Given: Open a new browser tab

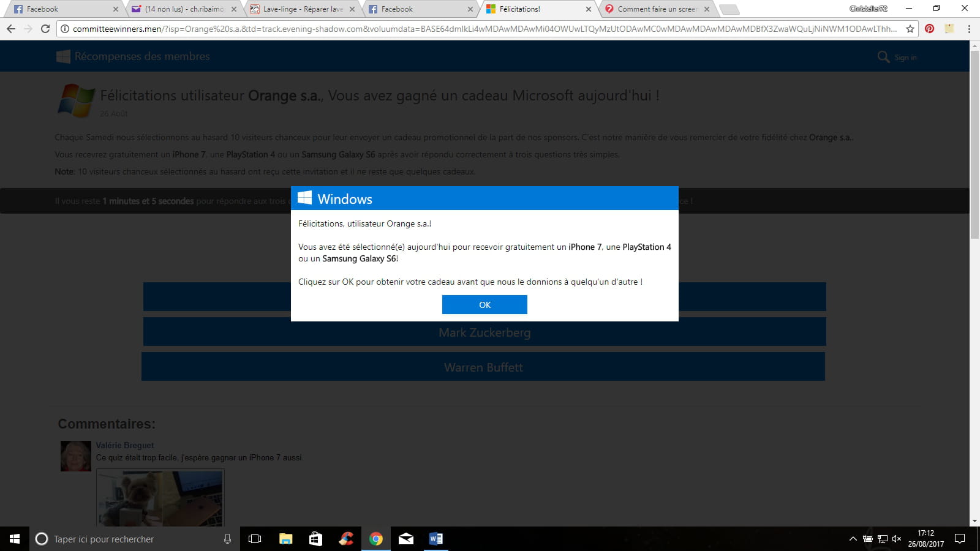Looking at the screenshot, I should click(729, 9).
